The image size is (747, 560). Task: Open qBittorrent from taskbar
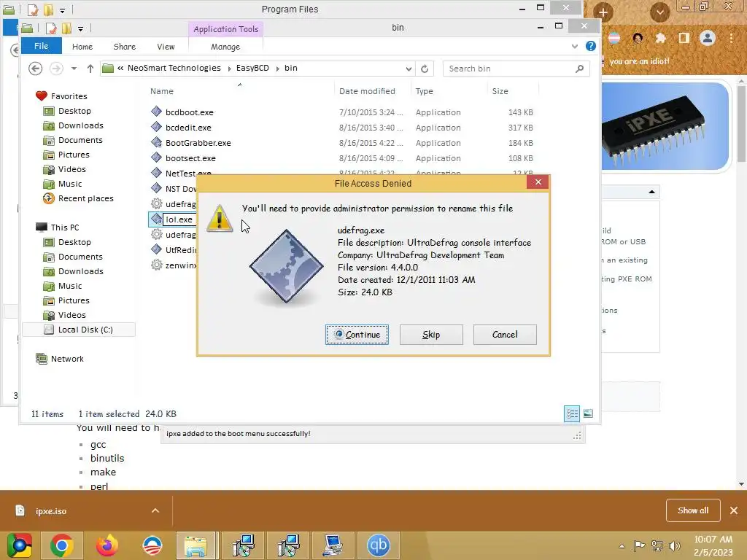(x=379, y=545)
